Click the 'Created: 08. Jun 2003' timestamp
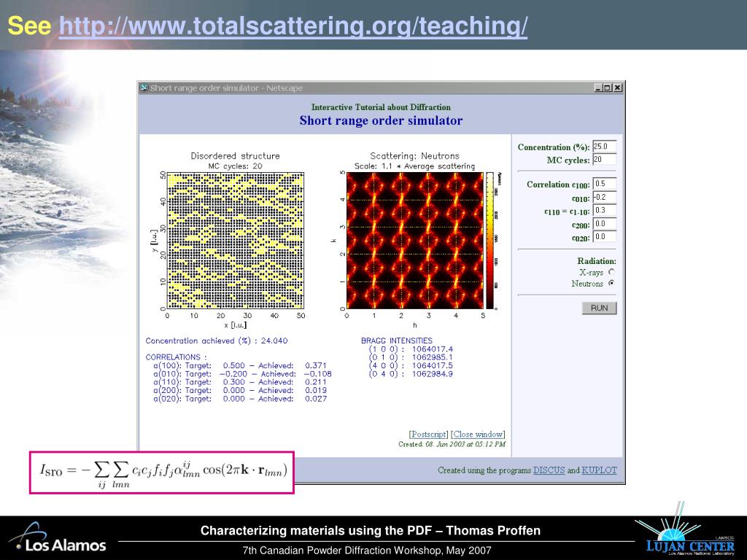 point(452,444)
